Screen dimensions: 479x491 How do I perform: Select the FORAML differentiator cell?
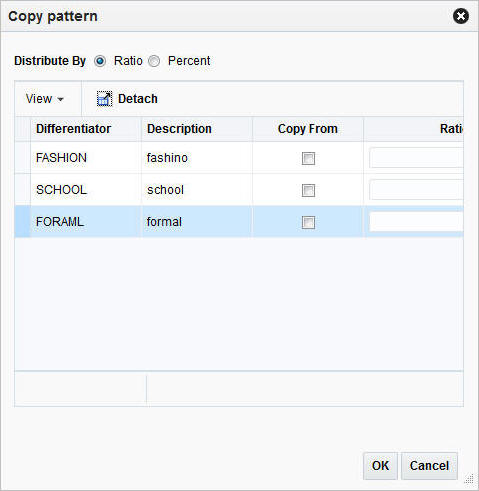pyautogui.click(x=86, y=222)
